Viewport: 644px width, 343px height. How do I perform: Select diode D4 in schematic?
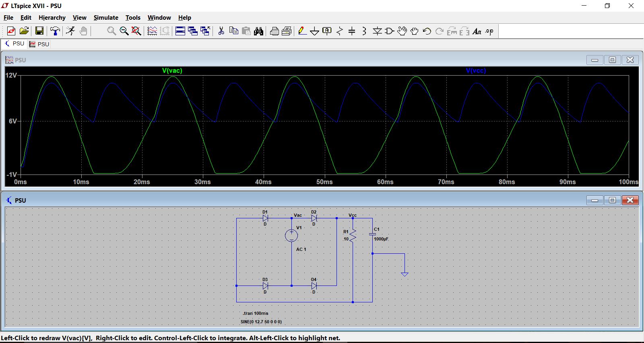[x=314, y=286]
